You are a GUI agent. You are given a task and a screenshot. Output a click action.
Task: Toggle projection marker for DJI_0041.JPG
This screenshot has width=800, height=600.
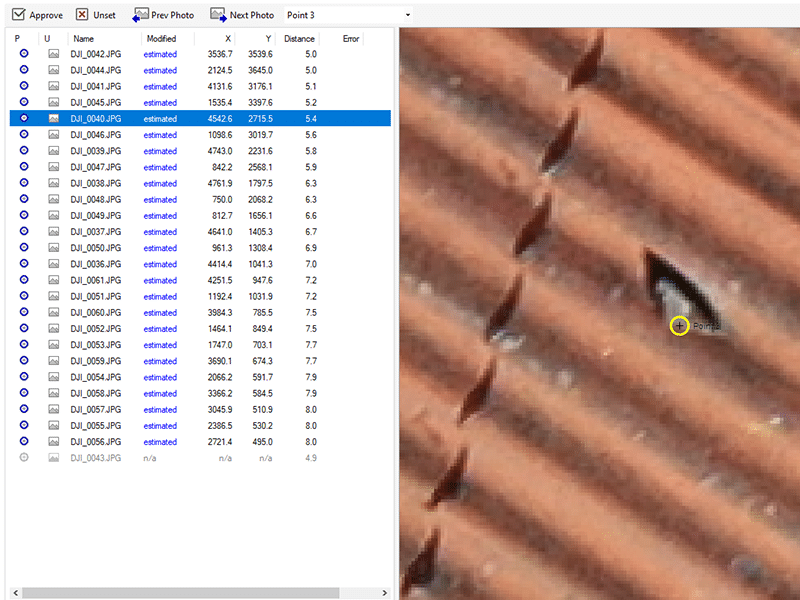(24, 86)
